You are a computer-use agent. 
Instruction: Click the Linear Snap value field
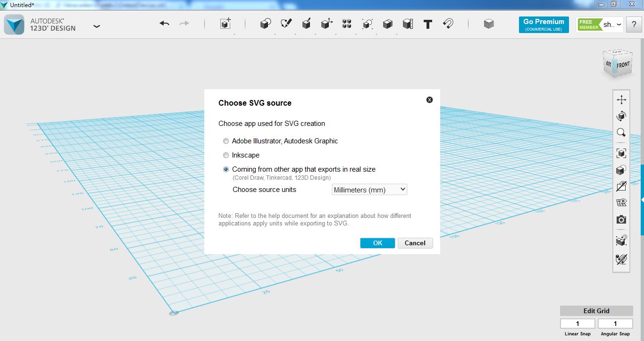(x=577, y=324)
